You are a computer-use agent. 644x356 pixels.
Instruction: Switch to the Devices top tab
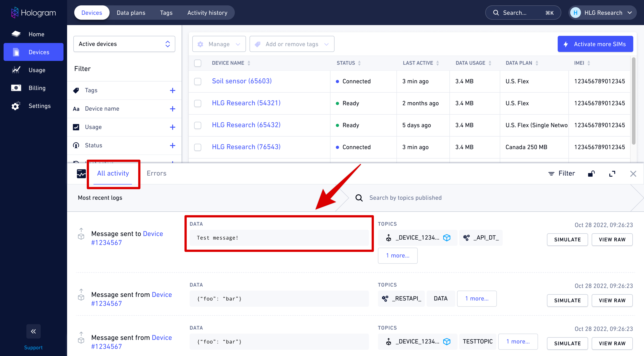tap(92, 13)
